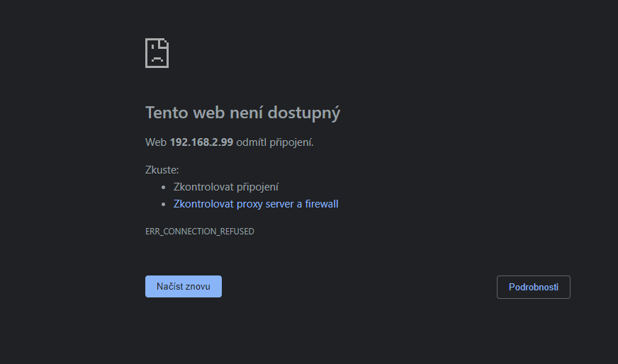This screenshot has height=364, width=618.
Task: Click the word dostupný in the heading
Action: coord(304,113)
